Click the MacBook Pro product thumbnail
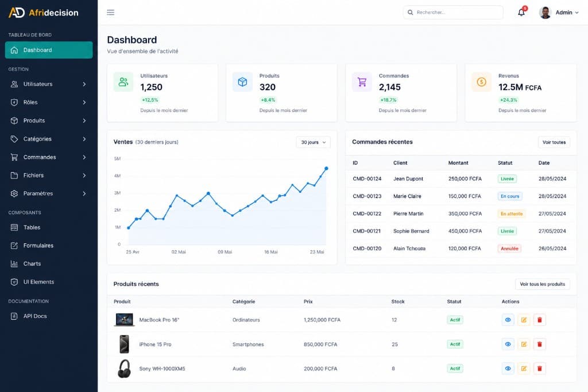The image size is (588, 392). tap(124, 320)
